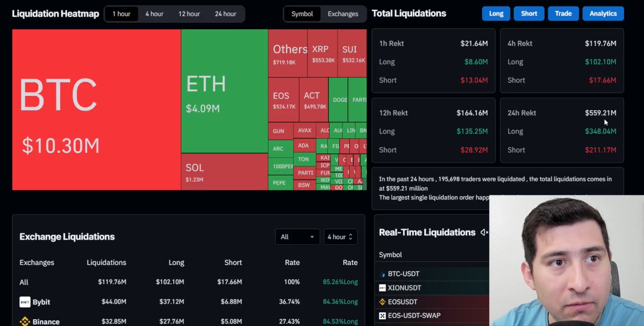Select the DOGE heatmap tile
Screen dimensions: 644x326
click(x=338, y=100)
